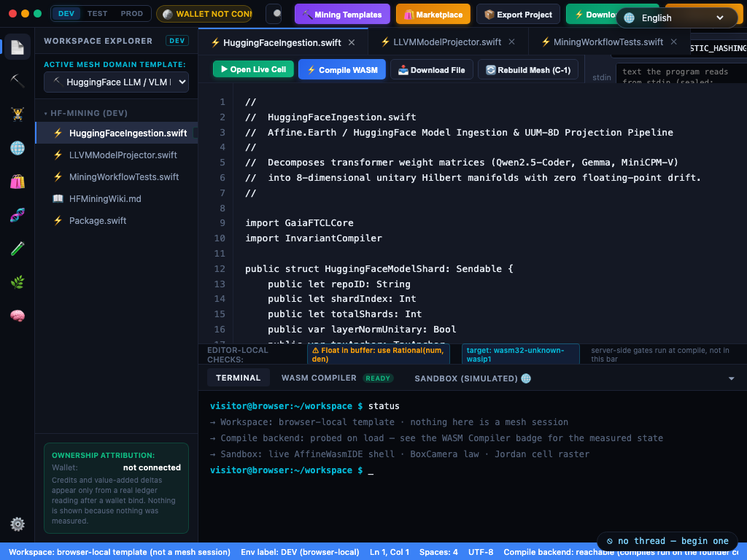
Task: Click the Compile WASM button
Action: [342, 69]
